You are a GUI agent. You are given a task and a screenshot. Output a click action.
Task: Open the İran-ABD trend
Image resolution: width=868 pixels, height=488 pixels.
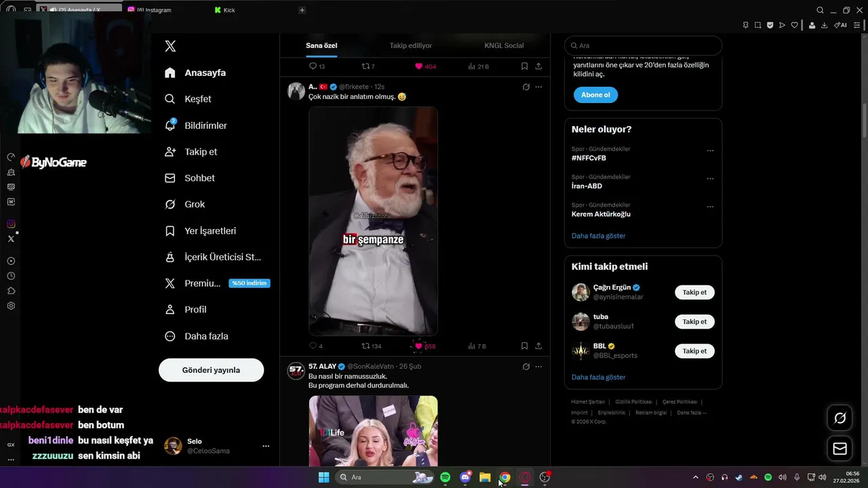(x=587, y=186)
